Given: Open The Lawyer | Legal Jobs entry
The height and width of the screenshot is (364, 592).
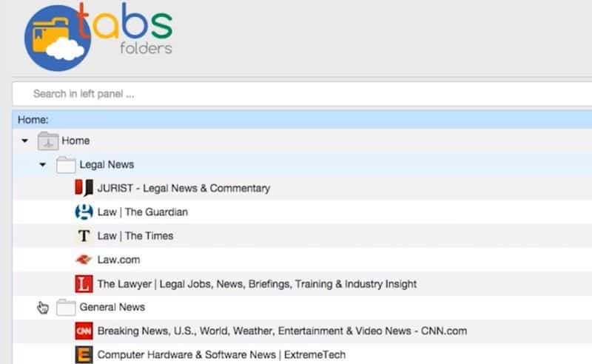Looking at the screenshot, I should [257, 284].
